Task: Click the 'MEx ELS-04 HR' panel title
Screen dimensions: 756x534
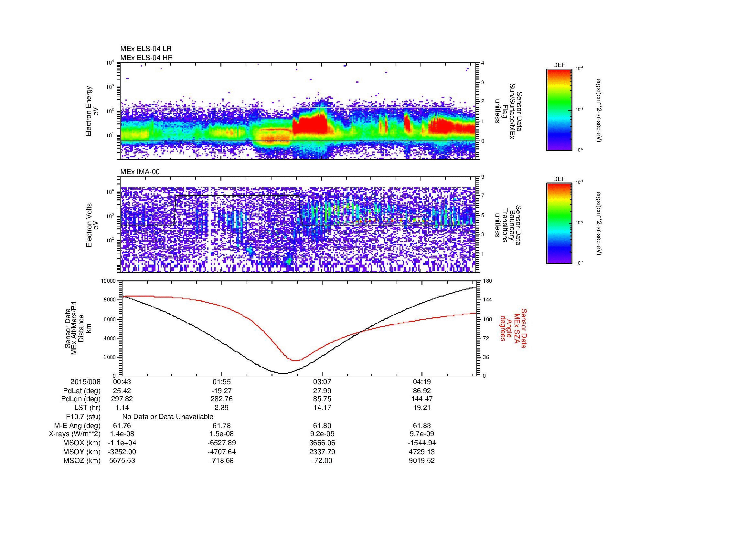Action: click(146, 58)
